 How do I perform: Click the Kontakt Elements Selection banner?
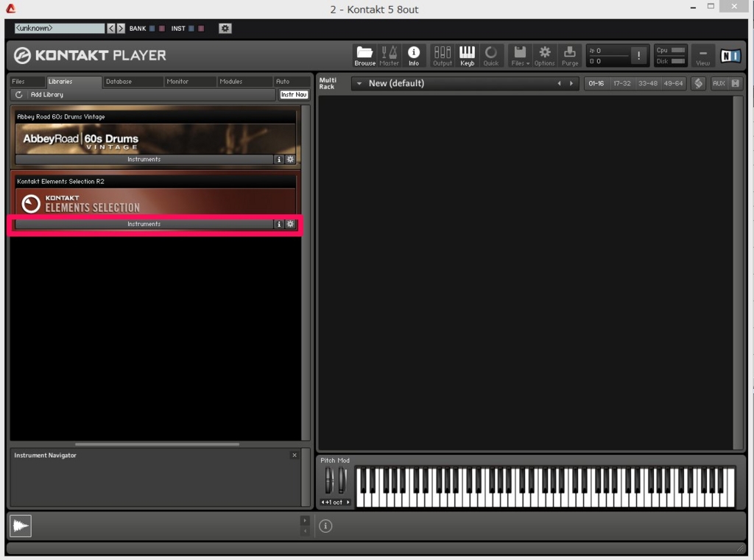point(155,203)
